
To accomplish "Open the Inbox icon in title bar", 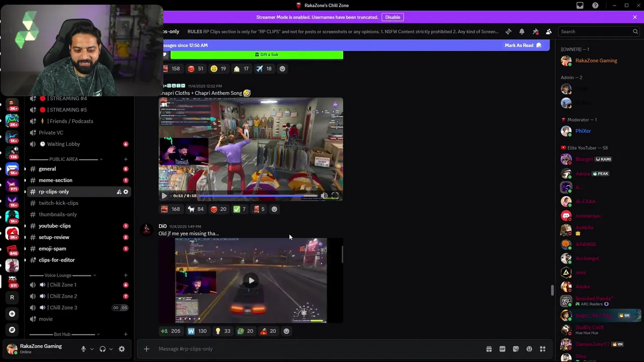I will coord(580,6).
